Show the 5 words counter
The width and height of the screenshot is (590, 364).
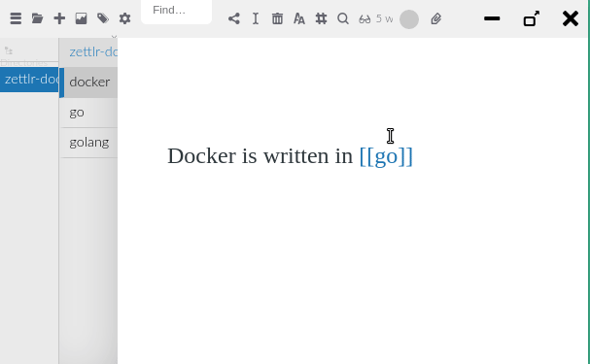point(384,18)
